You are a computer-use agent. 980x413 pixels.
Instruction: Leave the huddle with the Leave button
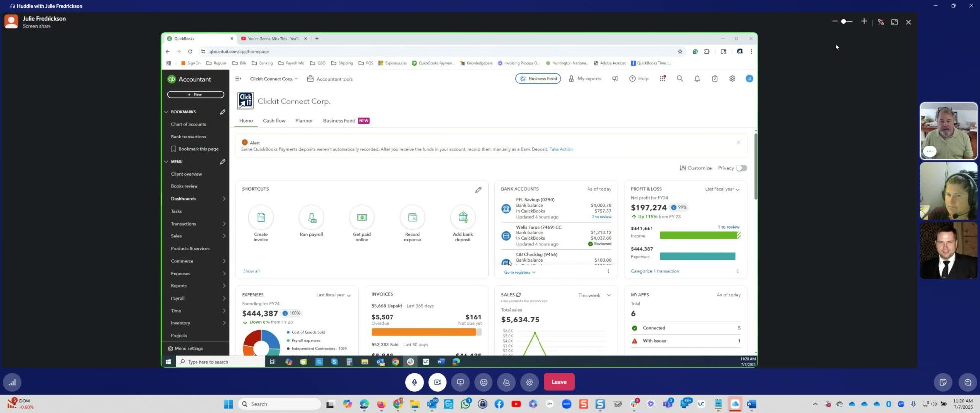point(559,382)
